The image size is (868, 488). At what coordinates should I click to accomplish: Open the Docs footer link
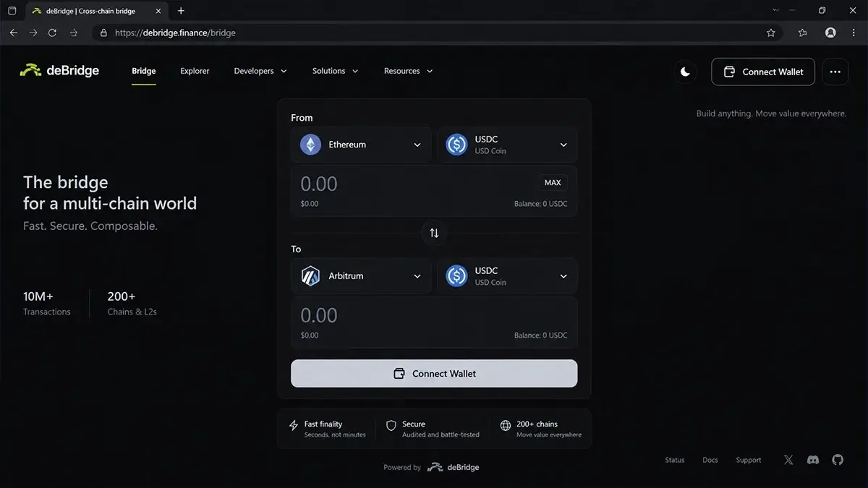pyautogui.click(x=710, y=460)
